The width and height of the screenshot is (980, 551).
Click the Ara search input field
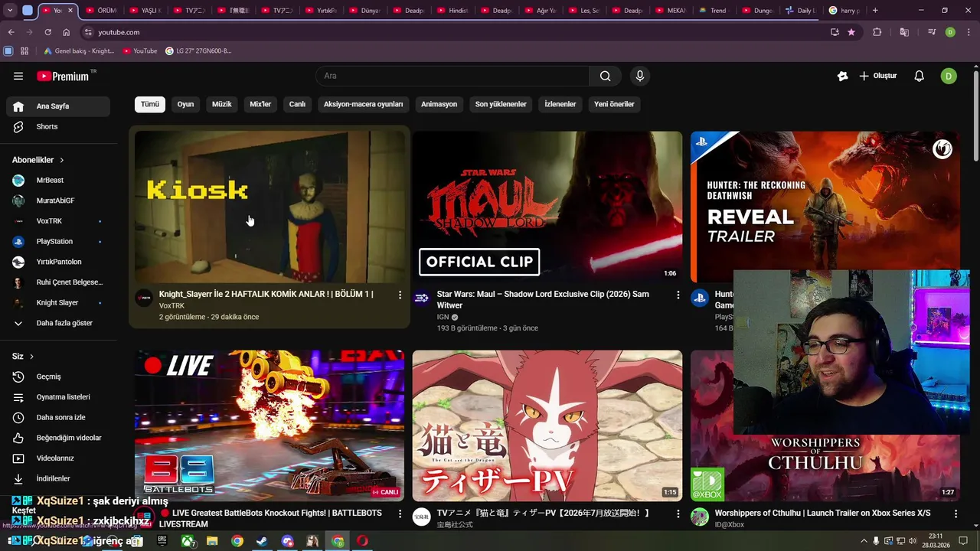452,76
